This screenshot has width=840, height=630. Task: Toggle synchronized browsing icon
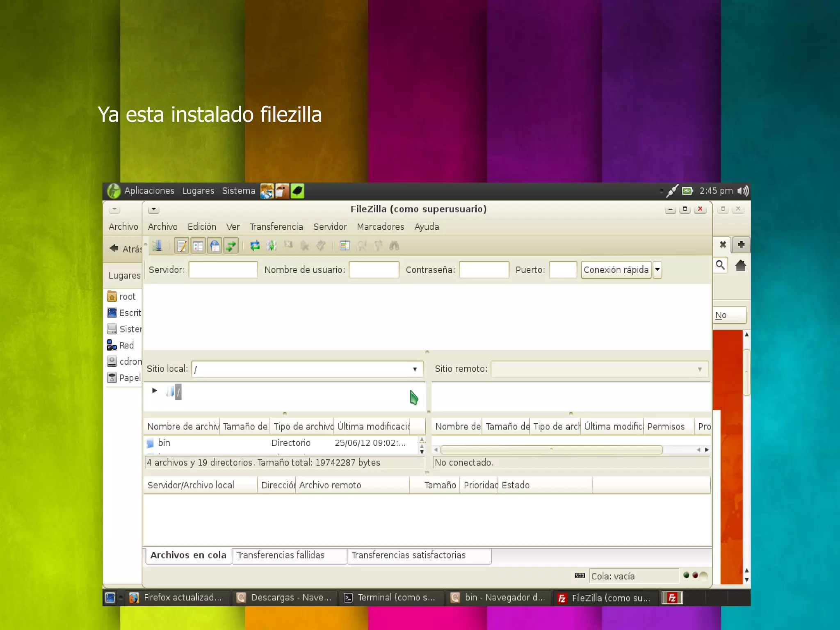coord(378,246)
